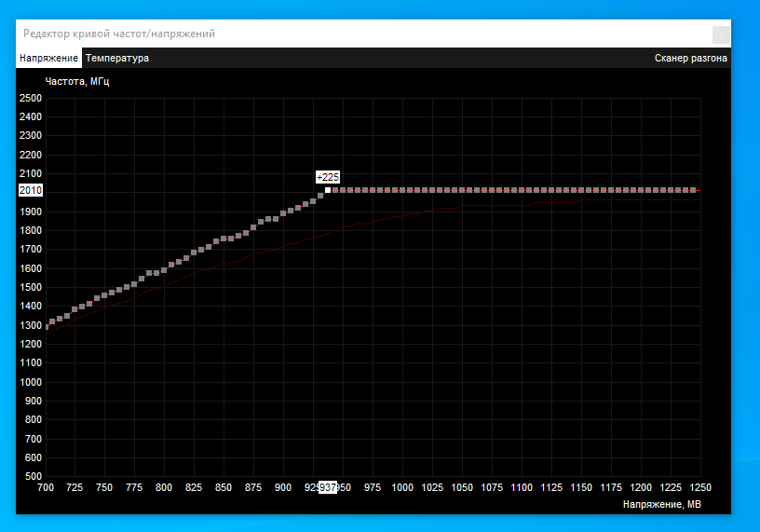
Task: Click the 800 voltage axis label
Action: point(164,487)
